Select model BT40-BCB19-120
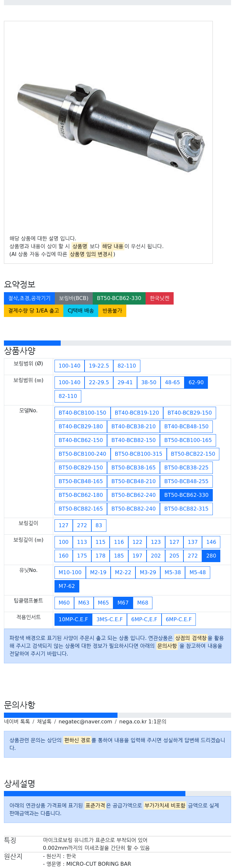235x868 pixels. [x=137, y=413]
